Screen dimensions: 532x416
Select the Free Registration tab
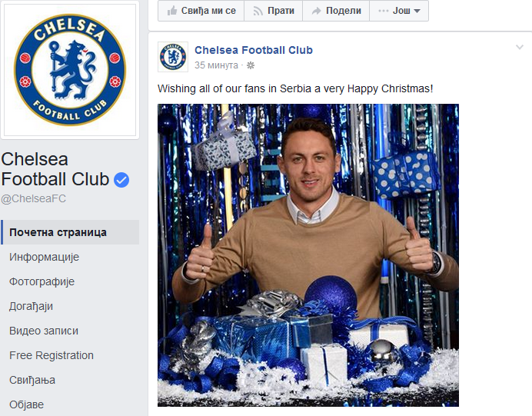pos(52,355)
